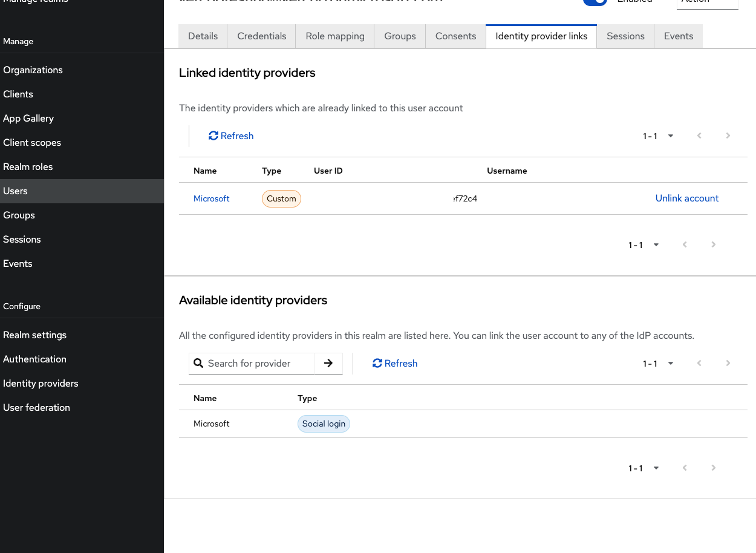Refresh the available identity providers list
This screenshot has height=553, width=756.
pyautogui.click(x=395, y=364)
